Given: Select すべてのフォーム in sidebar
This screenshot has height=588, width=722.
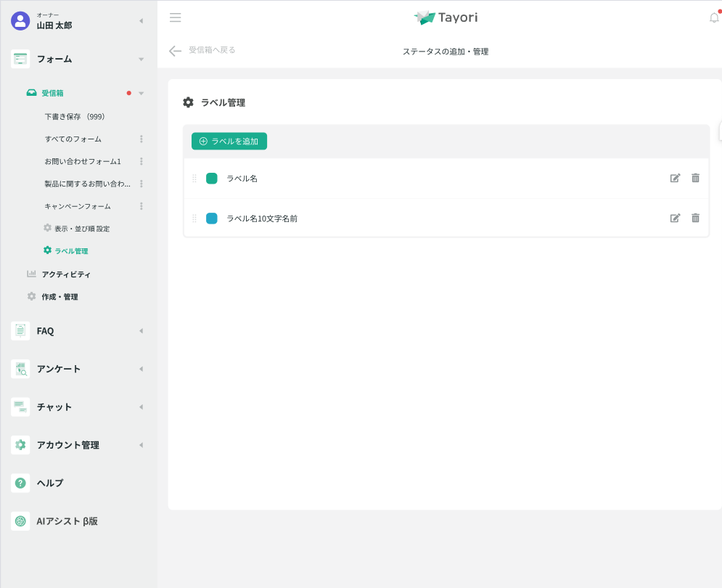Looking at the screenshot, I should [73, 139].
